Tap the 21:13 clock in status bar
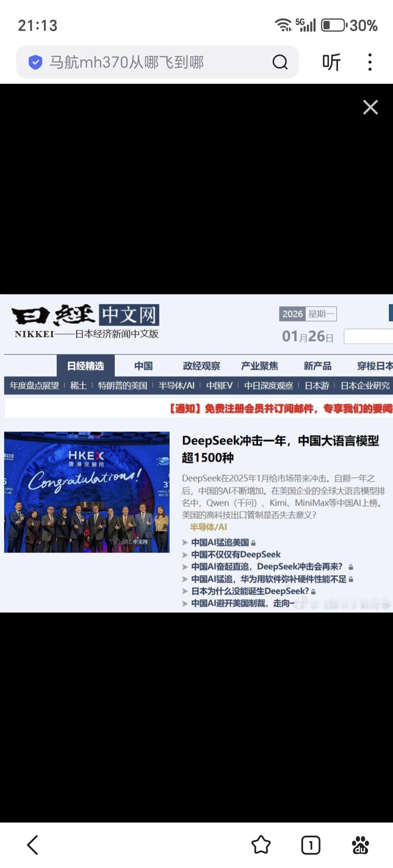This screenshot has height=868, width=393. (38, 26)
